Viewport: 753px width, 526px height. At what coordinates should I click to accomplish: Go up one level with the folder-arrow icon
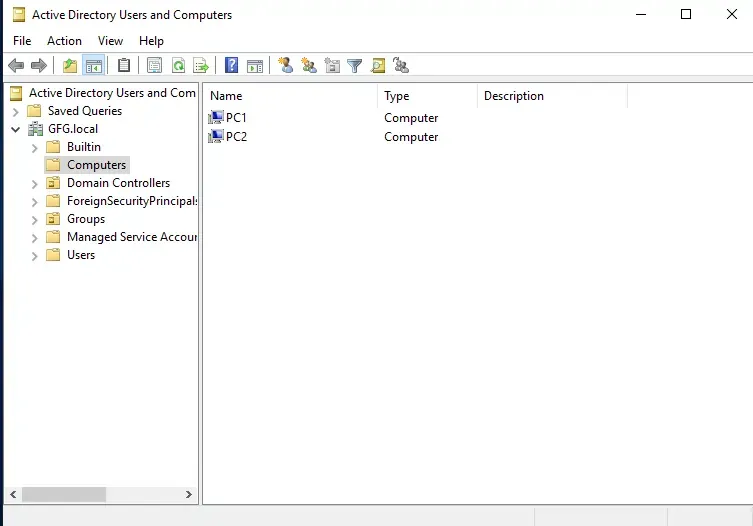pyautogui.click(x=70, y=65)
